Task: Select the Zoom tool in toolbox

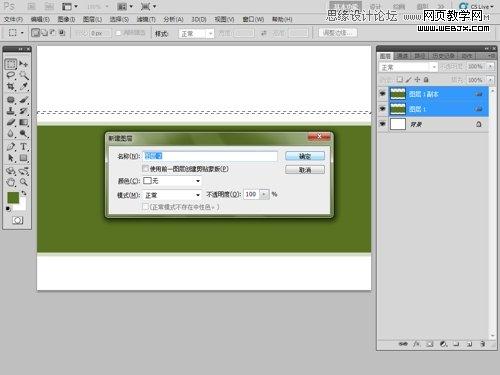Action: tap(23, 182)
